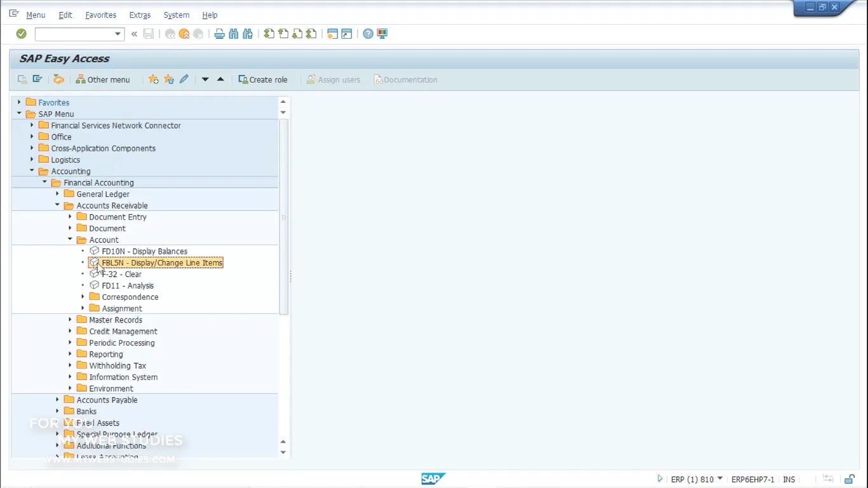
Task: Expand the Master Records folder
Action: coord(70,320)
